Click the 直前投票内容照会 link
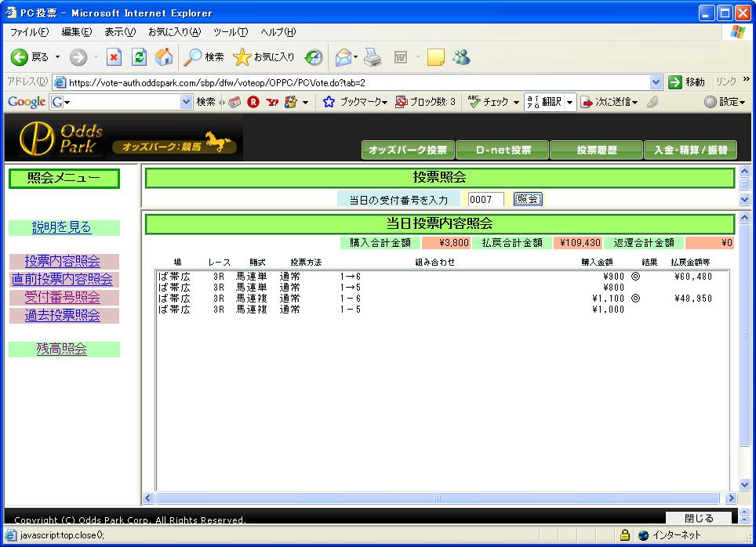The height and width of the screenshot is (547, 756). click(62, 278)
